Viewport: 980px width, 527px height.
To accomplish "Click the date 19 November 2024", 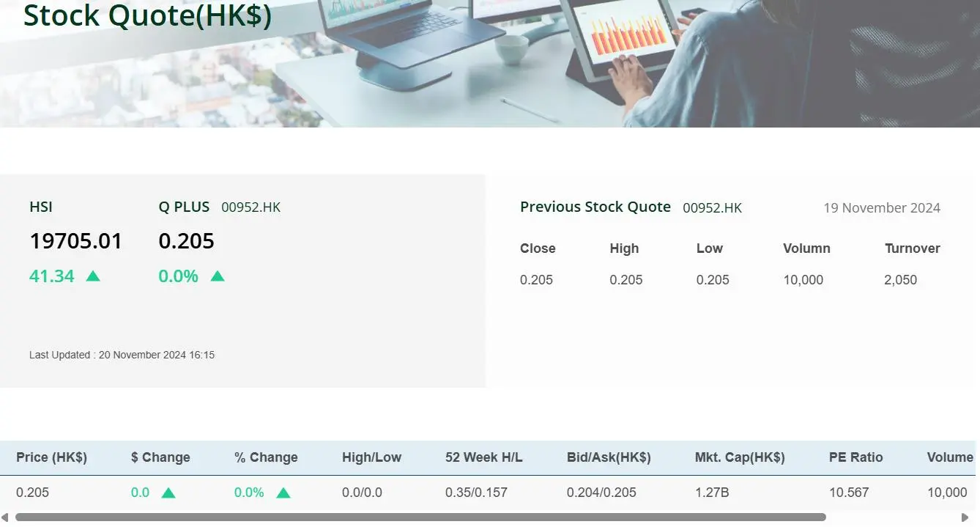I will [x=882, y=208].
